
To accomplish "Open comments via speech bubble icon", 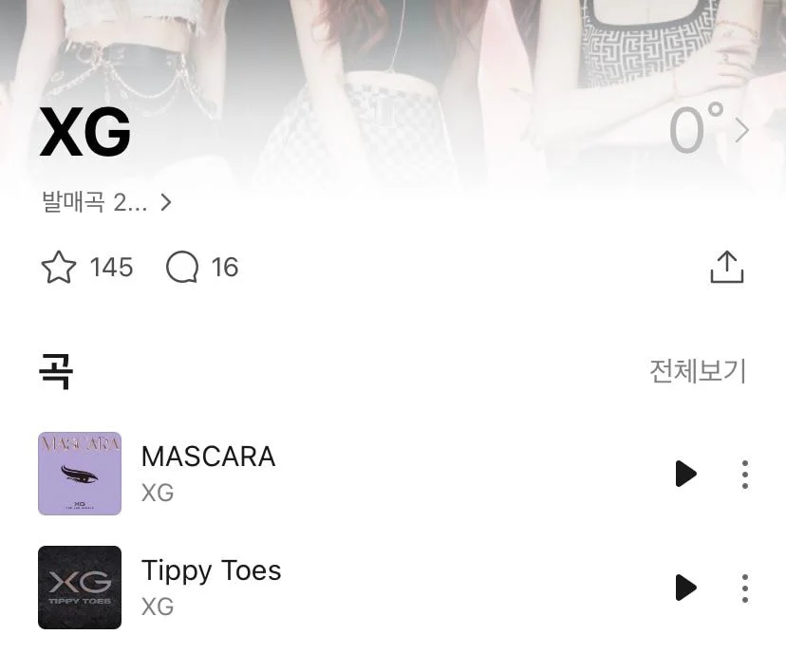I will pos(182,267).
